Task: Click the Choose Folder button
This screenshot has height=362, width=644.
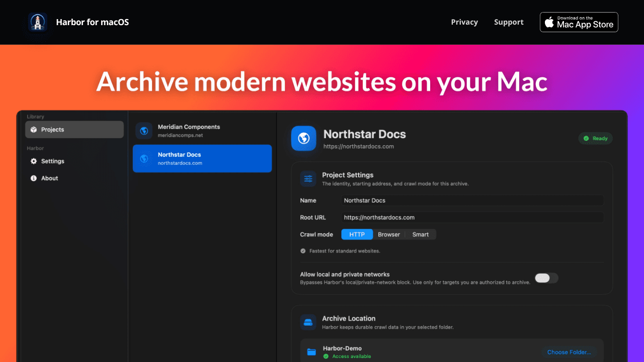Action: [569, 352]
